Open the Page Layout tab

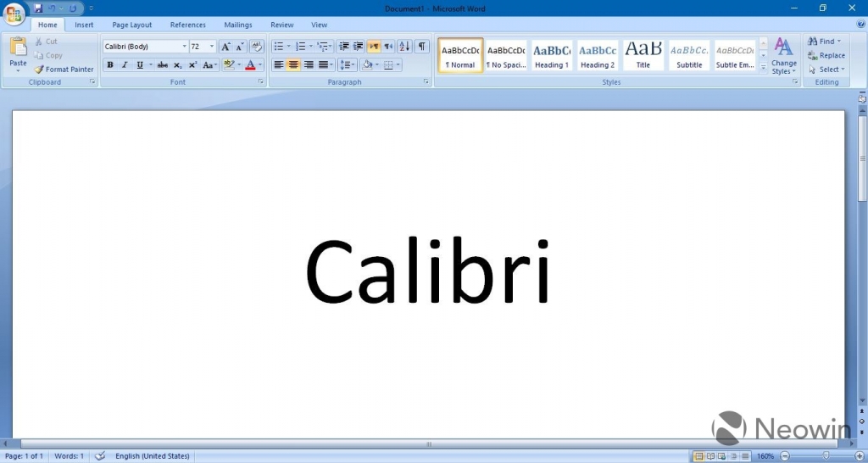point(132,25)
